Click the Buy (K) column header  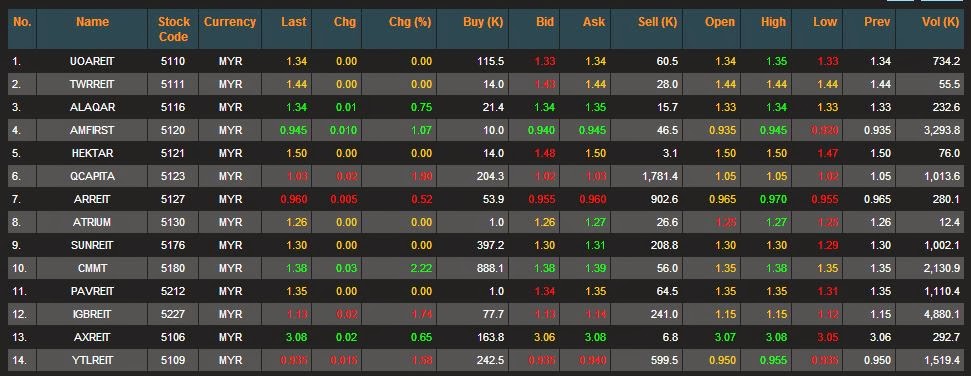(483, 22)
